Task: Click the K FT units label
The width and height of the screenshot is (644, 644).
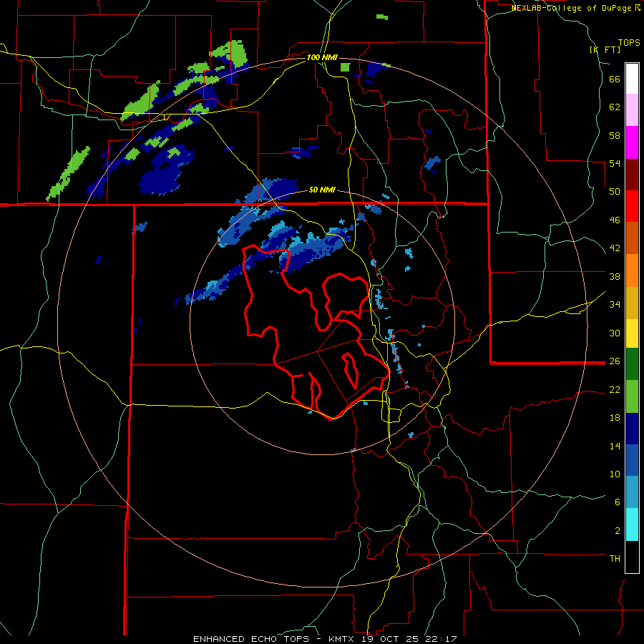Action: pyautogui.click(x=605, y=49)
